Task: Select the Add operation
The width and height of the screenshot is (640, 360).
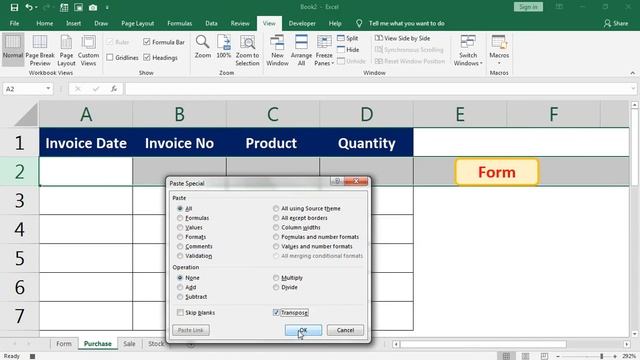Action: [x=180, y=287]
